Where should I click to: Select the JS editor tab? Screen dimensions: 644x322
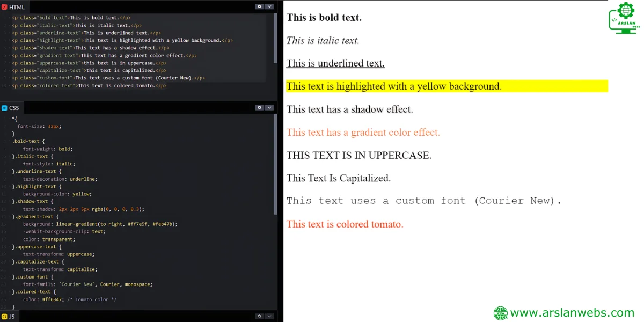(x=9, y=317)
